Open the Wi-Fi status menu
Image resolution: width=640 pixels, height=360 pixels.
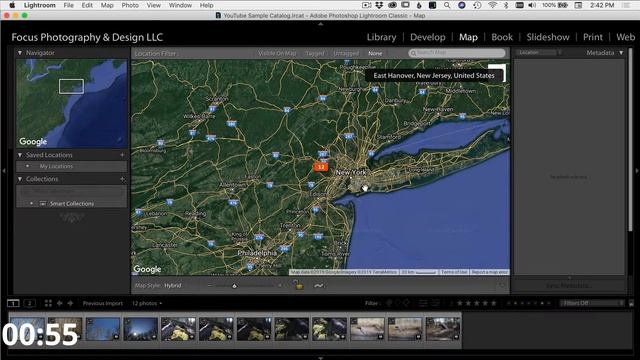point(492,5)
